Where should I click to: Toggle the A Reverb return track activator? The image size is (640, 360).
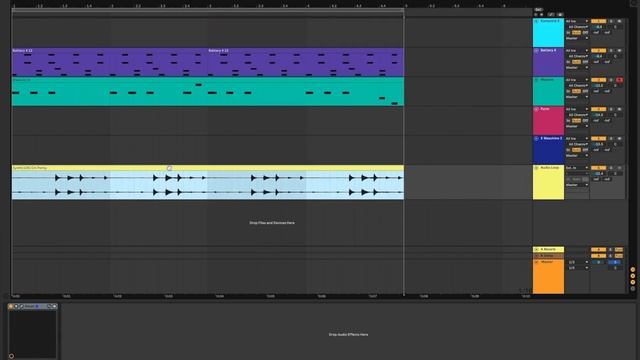598,249
